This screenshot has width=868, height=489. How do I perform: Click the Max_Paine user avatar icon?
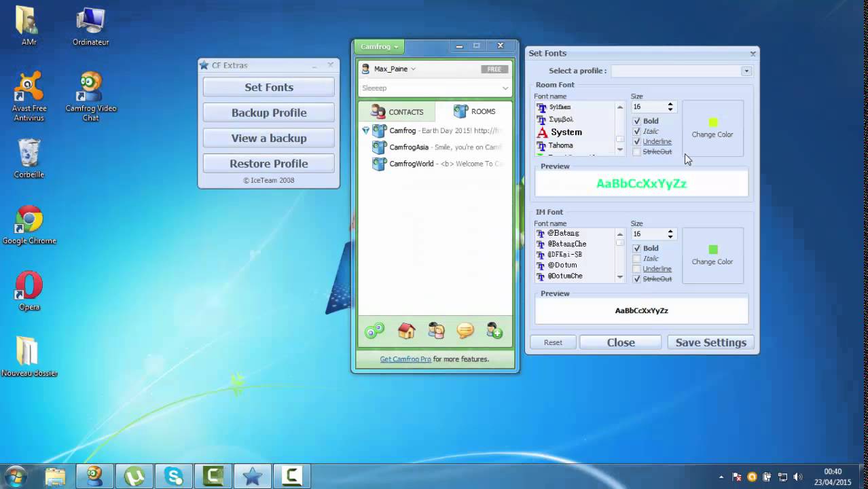tap(365, 69)
